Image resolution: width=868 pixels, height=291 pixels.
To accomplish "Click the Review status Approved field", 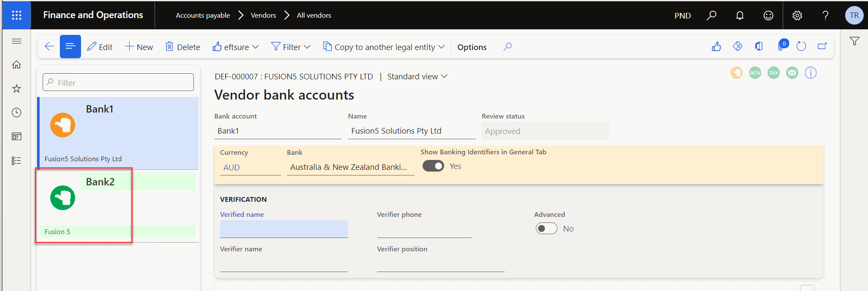I will coord(545,131).
